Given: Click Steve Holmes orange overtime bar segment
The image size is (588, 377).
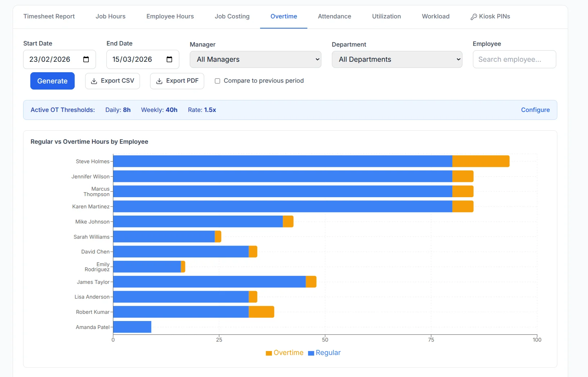Looking at the screenshot, I should pyautogui.click(x=481, y=161).
